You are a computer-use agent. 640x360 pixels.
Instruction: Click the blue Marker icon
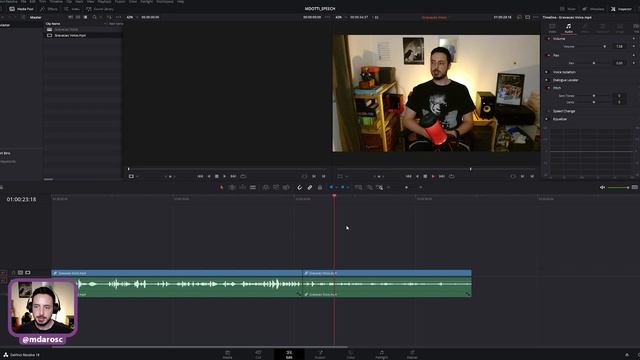pos(342,187)
